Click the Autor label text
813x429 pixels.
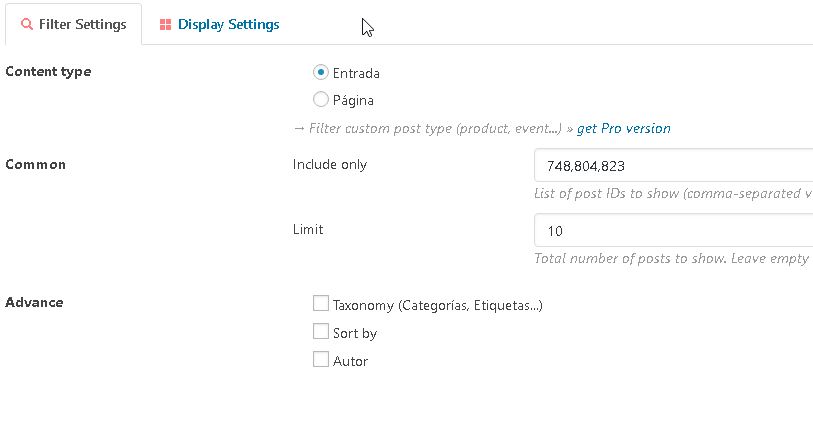coord(350,361)
